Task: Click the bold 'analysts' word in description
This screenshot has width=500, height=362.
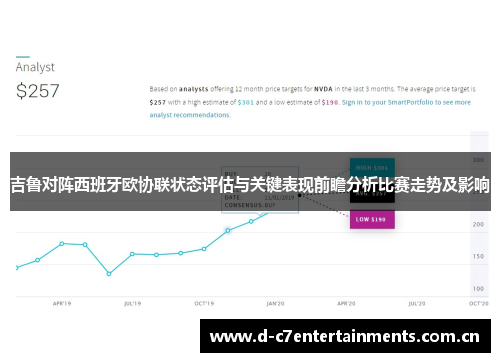Action: click(x=194, y=89)
